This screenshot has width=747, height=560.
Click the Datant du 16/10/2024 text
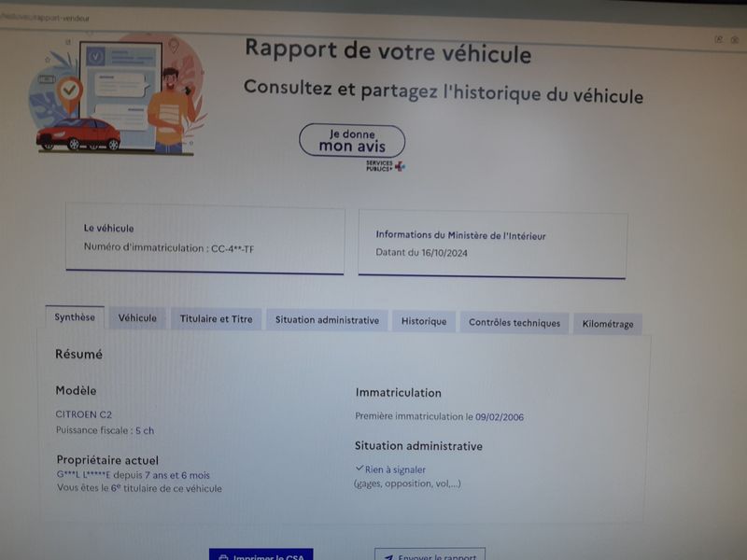(421, 252)
